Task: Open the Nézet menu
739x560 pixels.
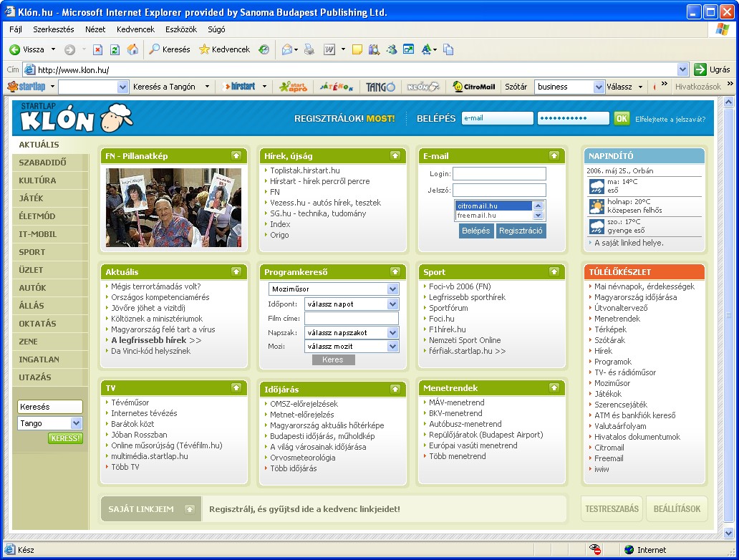Action: [x=95, y=29]
